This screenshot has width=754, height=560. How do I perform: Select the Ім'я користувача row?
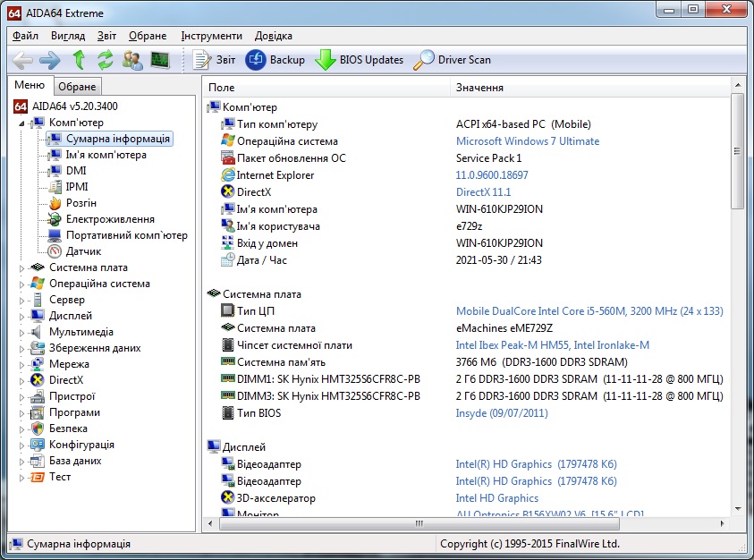pyautogui.click(x=466, y=226)
